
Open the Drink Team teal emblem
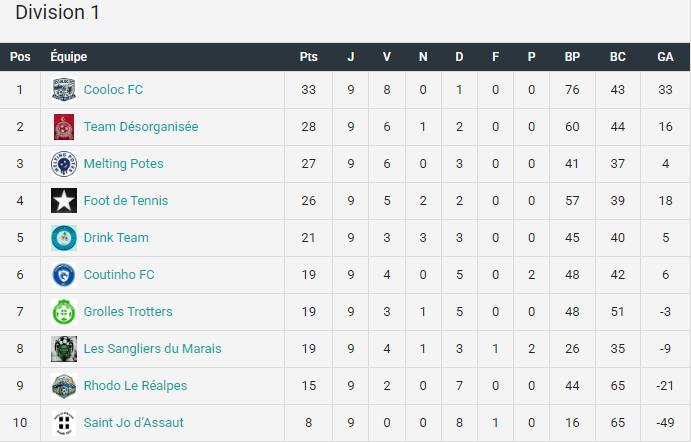(x=64, y=238)
